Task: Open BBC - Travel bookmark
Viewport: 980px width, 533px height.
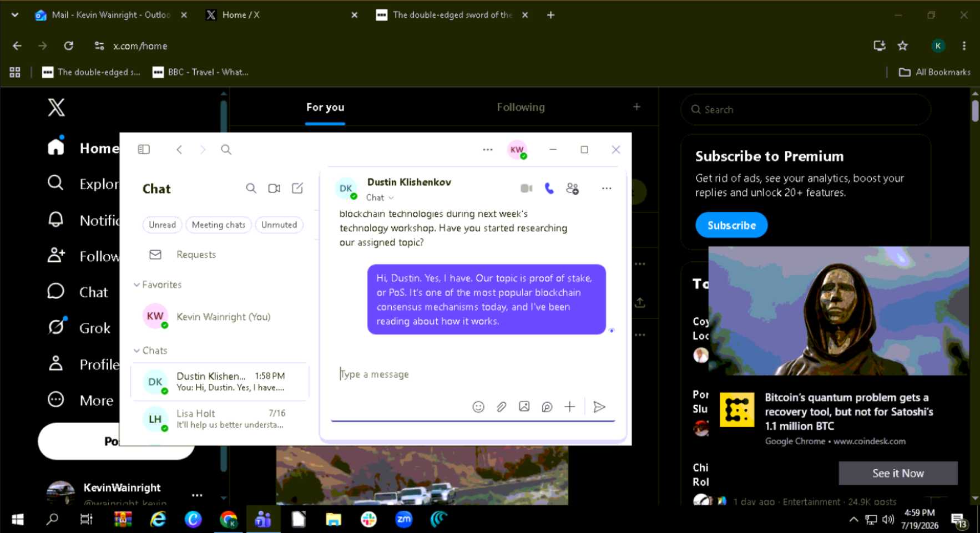Action: click(200, 72)
